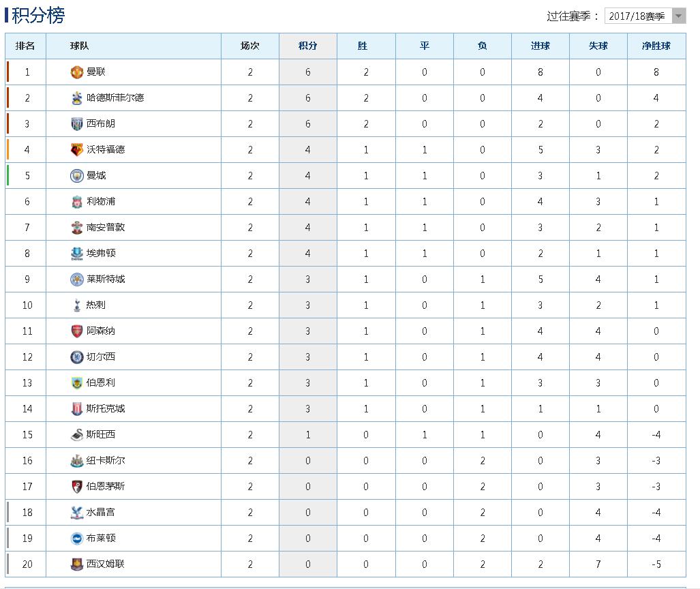Image resolution: width=700 pixels, height=589 pixels.
Task: Click the Huddersfield club badge icon
Action: [x=77, y=98]
